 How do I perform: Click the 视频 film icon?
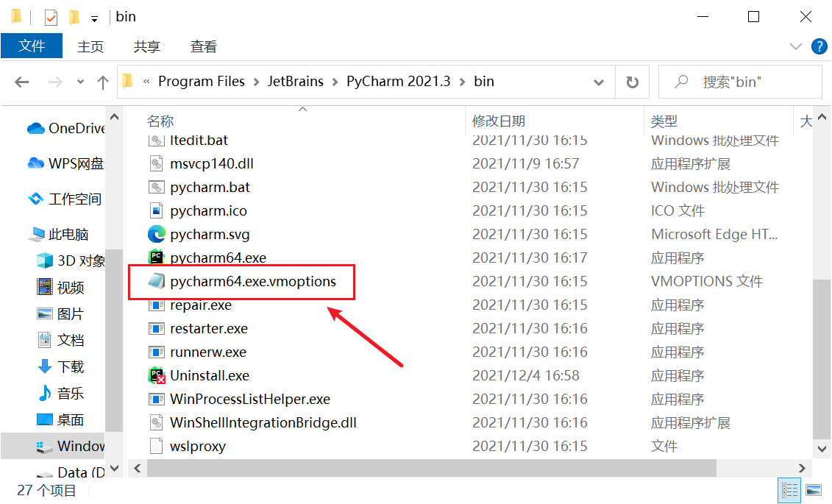(x=45, y=287)
